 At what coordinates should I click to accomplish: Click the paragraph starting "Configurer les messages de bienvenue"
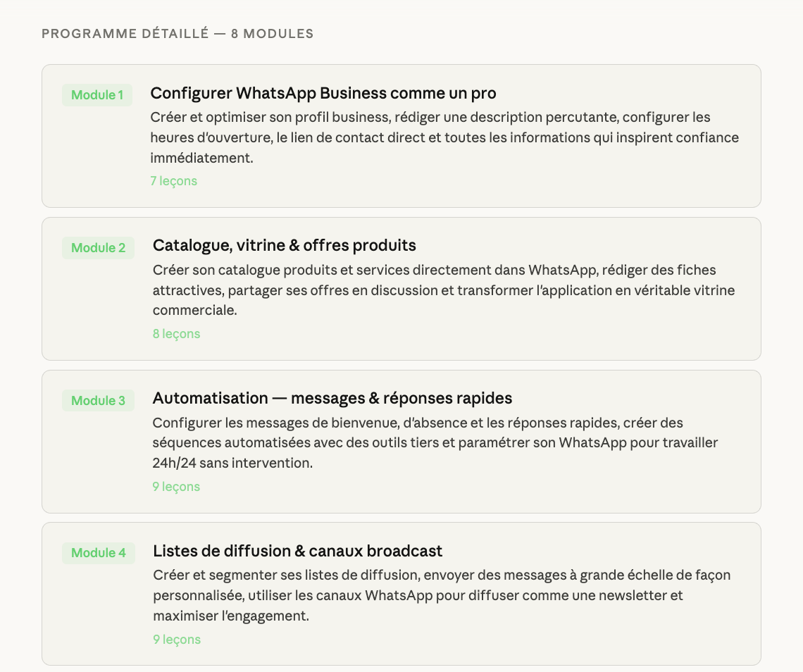[435, 443]
